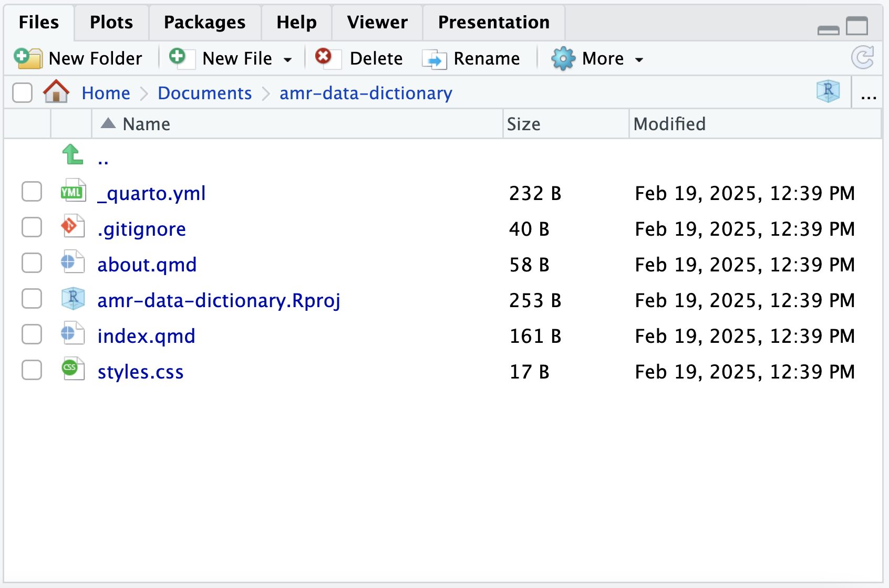Screen dimensions: 889x588
Task: Click the '253 B' size of the Rproj file
Action: [x=535, y=301]
